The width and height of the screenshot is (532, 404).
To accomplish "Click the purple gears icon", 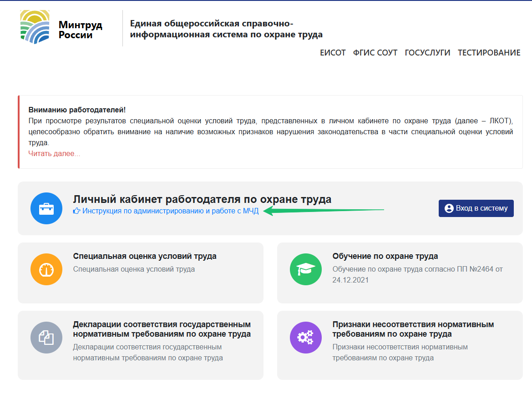I will [305, 337].
